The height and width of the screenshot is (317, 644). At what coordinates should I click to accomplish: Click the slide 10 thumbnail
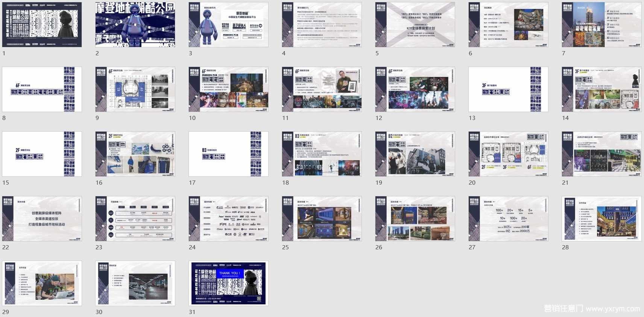pos(229,89)
